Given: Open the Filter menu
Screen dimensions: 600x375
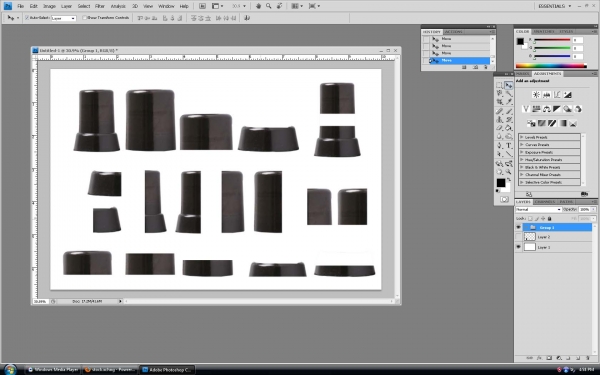Looking at the screenshot, I should point(100,6).
